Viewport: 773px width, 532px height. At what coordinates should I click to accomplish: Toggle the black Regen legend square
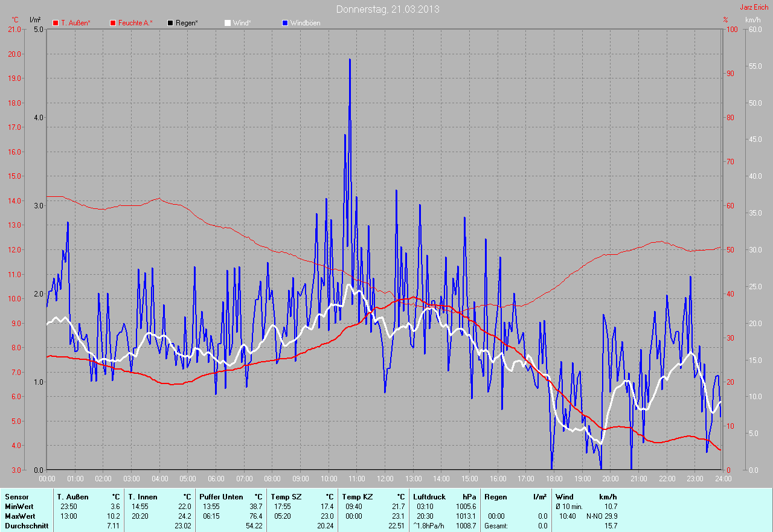(170, 23)
